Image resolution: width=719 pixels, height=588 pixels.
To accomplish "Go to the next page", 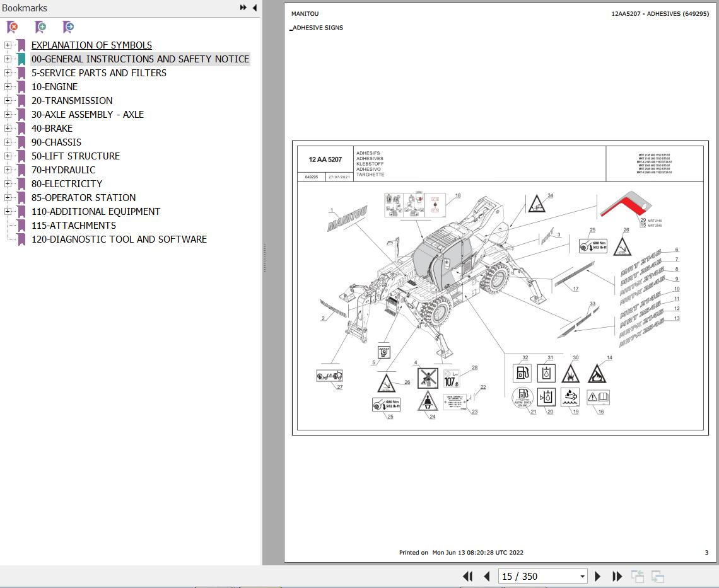I will (597, 576).
